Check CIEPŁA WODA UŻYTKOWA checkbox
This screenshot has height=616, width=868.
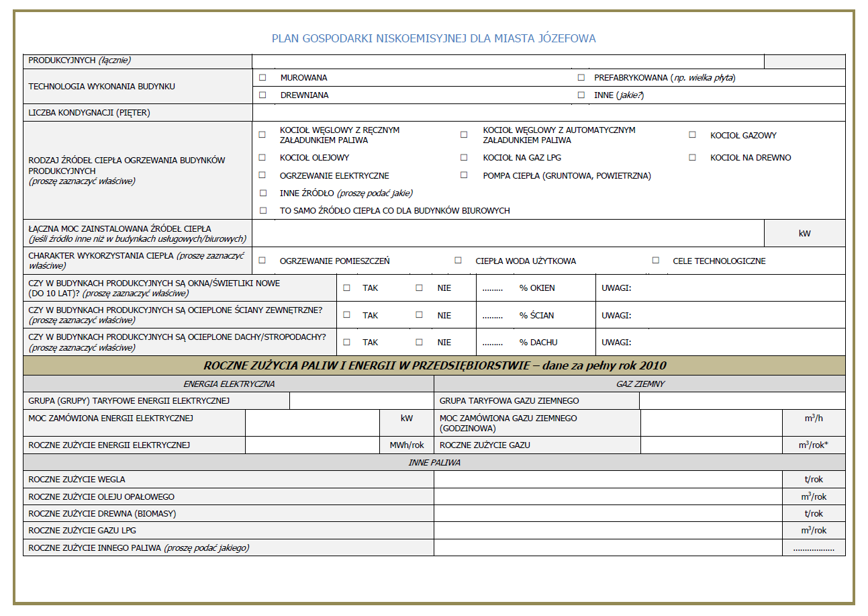click(x=459, y=261)
